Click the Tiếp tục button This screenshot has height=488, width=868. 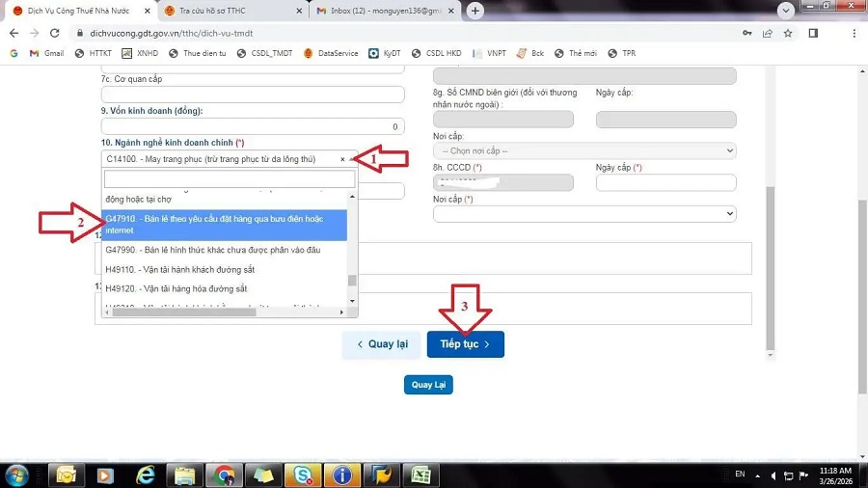pos(466,344)
